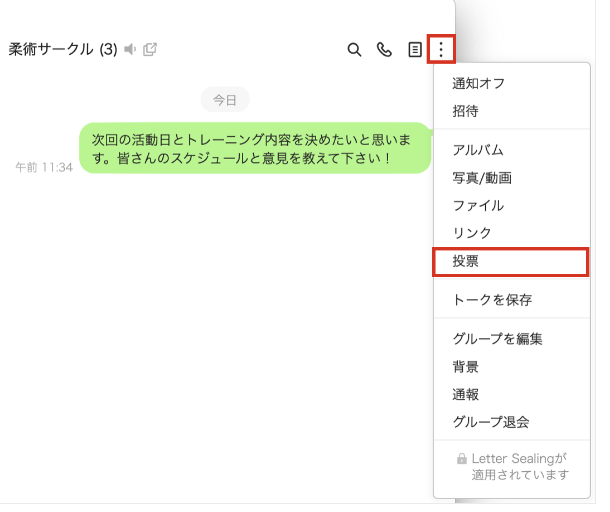Screen dimensions: 610x512
Task: Start a call with phone icon
Action: [384, 50]
